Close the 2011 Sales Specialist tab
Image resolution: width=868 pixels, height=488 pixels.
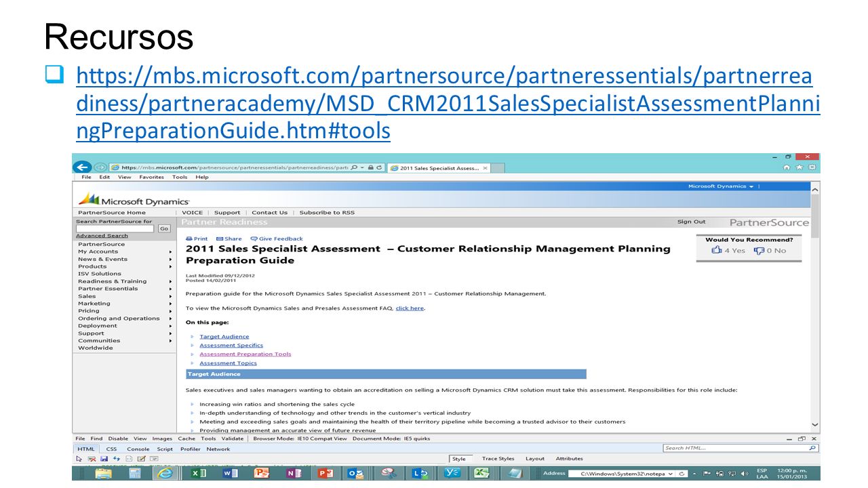coord(485,168)
